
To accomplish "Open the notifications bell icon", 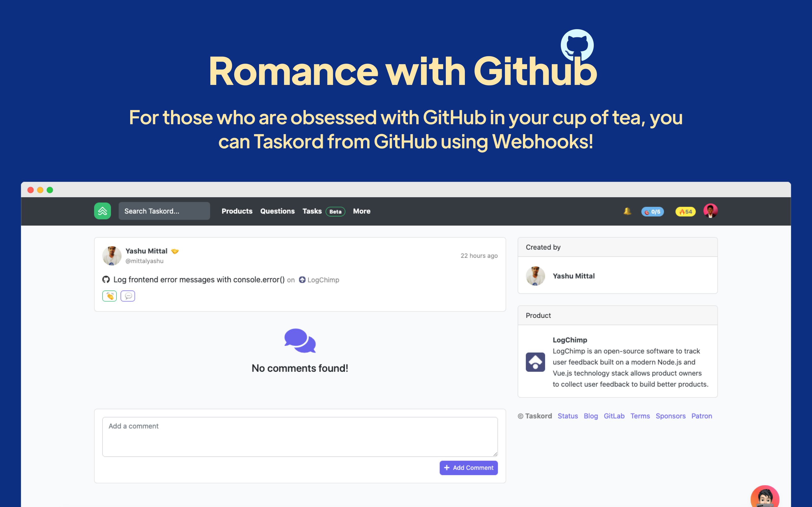I will point(627,211).
